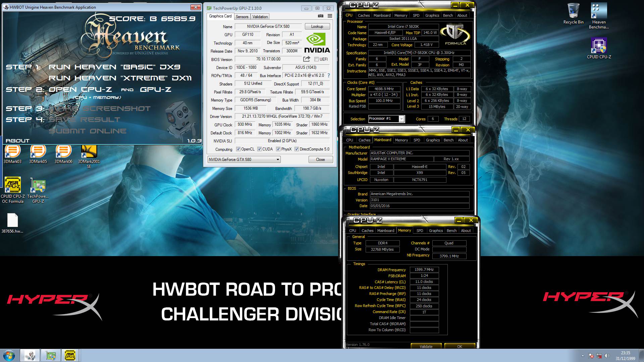
Task: Click the GPU-Z taskbar icon
Action: tap(51, 355)
